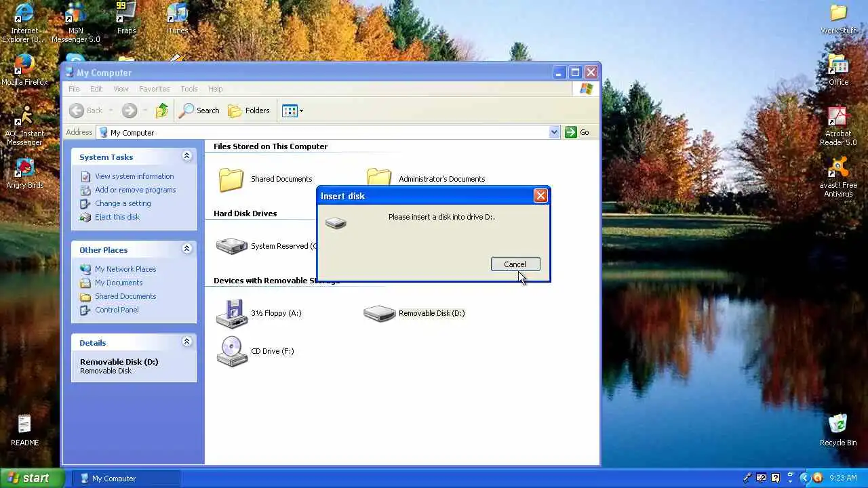Click the orange avast tray icon
Screen dimensions: 868x488
click(x=817, y=478)
